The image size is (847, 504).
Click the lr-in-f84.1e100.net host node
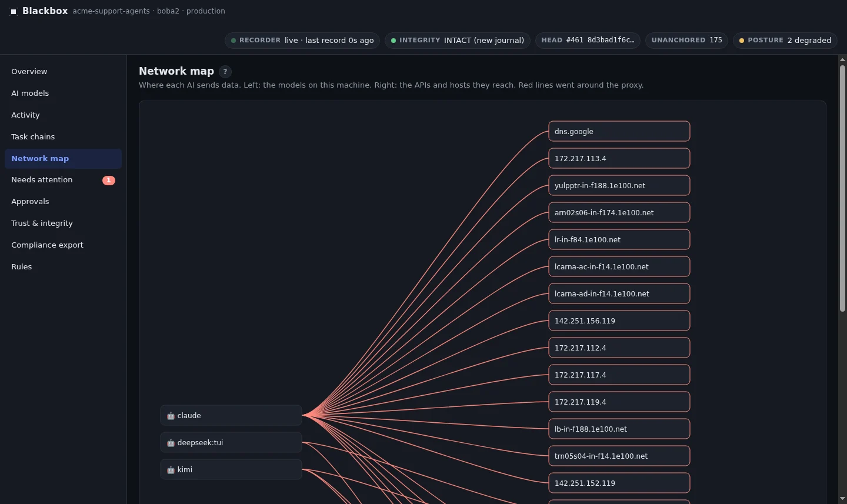pyautogui.click(x=619, y=240)
